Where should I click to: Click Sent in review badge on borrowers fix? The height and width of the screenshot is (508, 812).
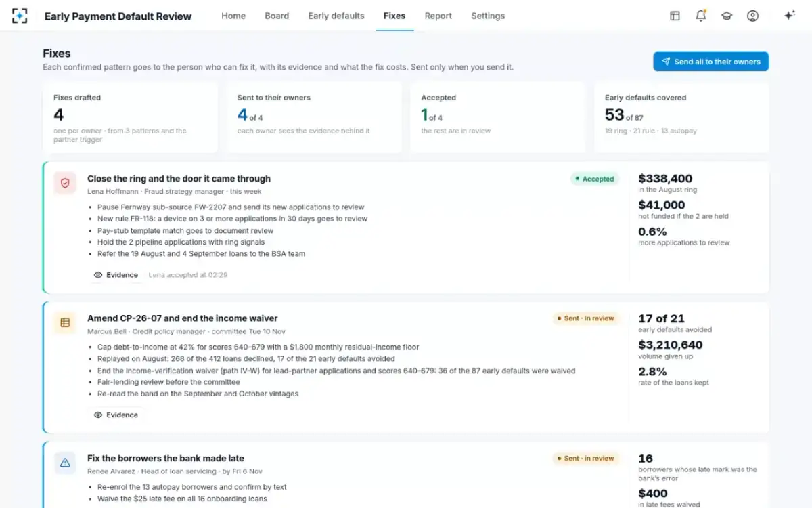pyautogui.click(x=585, y=458)
